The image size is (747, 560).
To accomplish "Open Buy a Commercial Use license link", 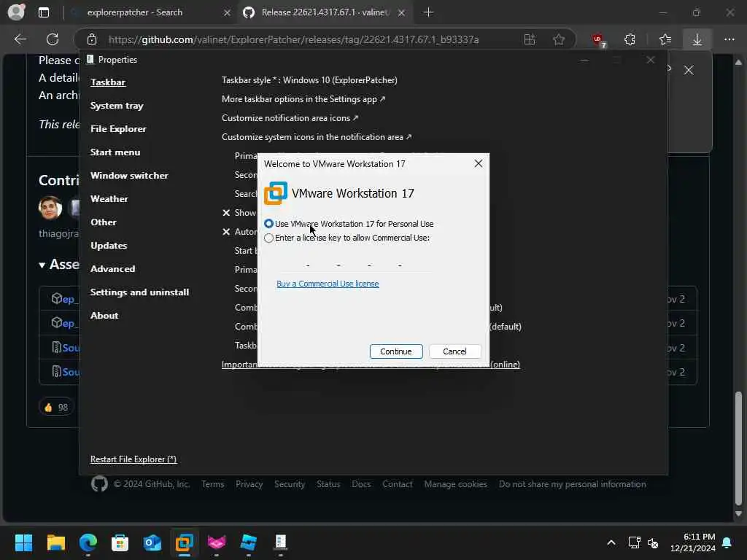I will pyautogui.click(x=328, y=284).
